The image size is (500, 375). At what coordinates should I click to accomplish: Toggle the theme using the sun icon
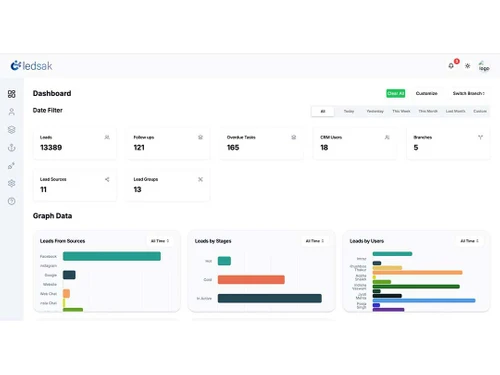[468, 66]
